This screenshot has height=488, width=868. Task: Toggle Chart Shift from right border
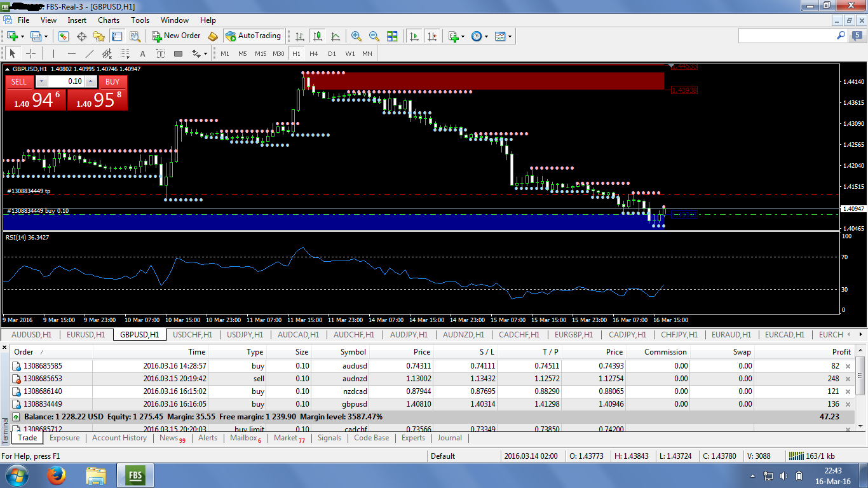pyautogui.click(x=432, y=36)
